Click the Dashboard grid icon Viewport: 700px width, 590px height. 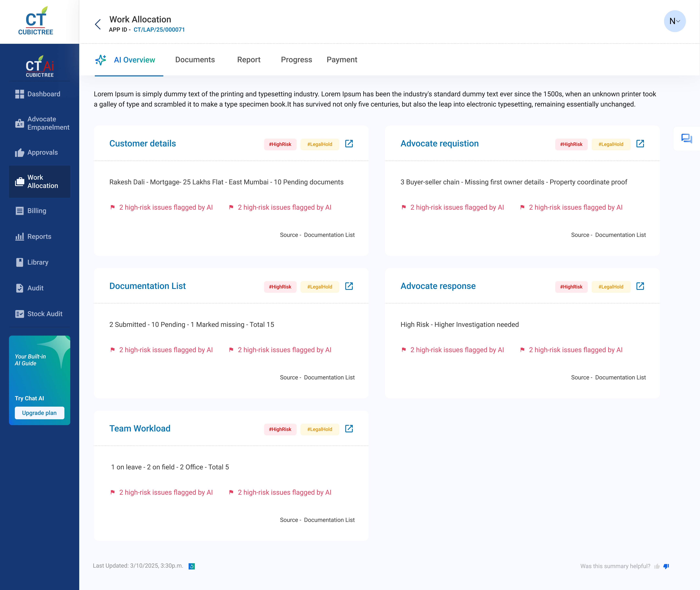(20, 94)
